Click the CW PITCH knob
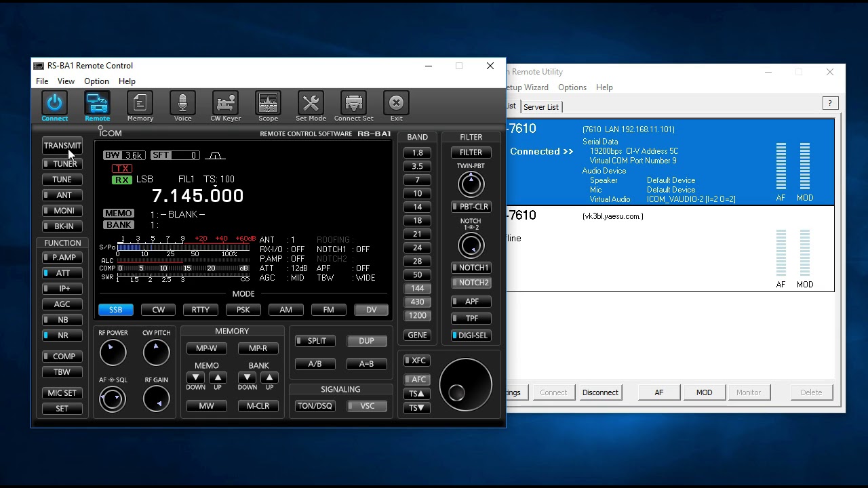Viewport: 868px width, 488px height. coord(156,352)
